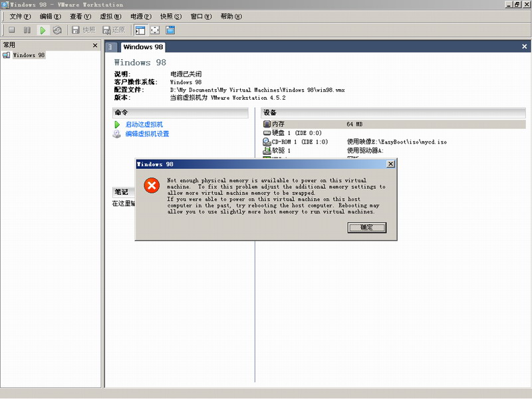Click the quick switch toolbar icon
The image size is (532, 399).
click(170, 30)
